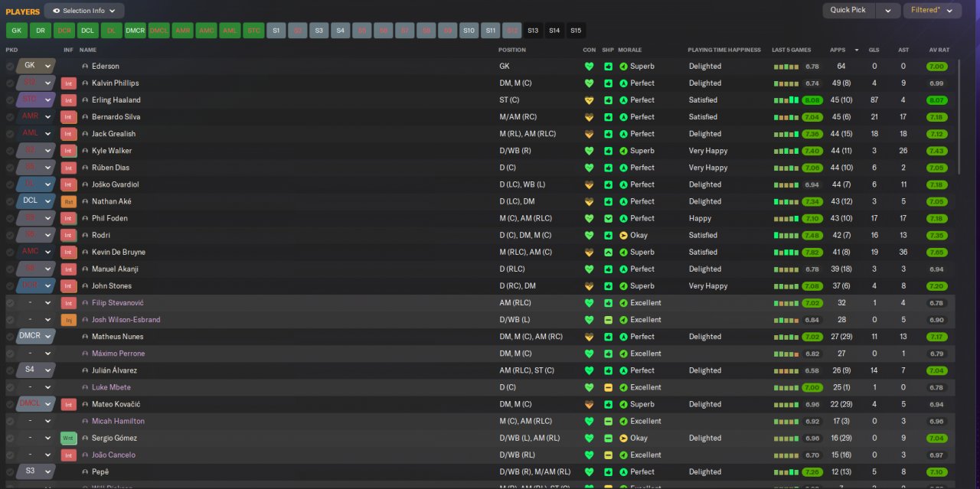
Task: Open Filip Stevanović's empty position dropdown
Action: pyautogui.click(x=37, y=303)
